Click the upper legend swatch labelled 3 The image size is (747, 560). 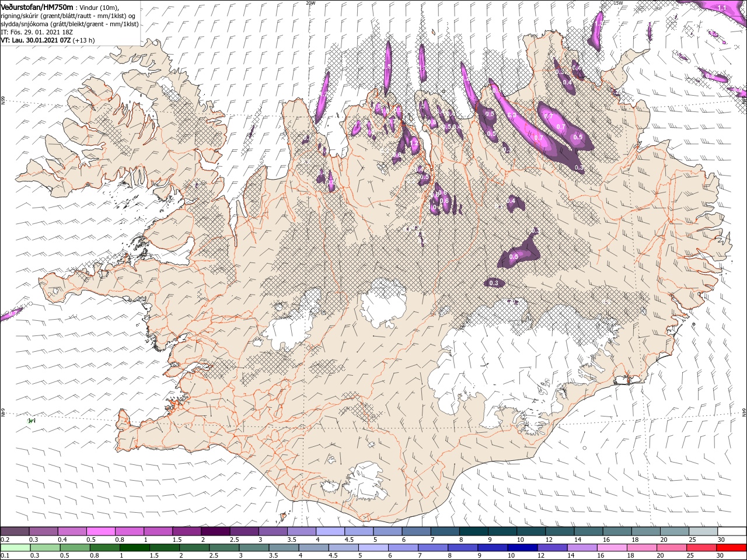[273, 531]
